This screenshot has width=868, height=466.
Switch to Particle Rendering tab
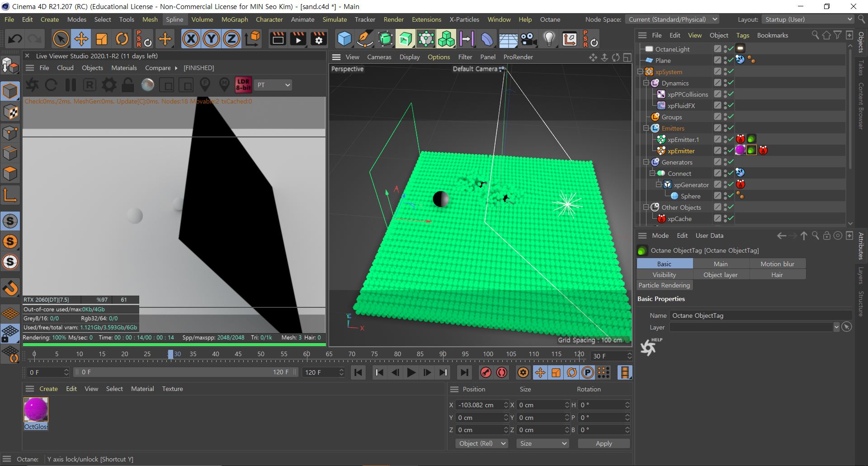[x=665, y=285]
